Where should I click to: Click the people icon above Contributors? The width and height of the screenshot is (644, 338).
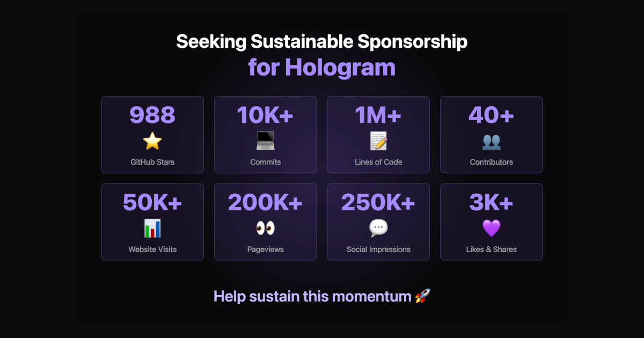click(x=492, y=141)
